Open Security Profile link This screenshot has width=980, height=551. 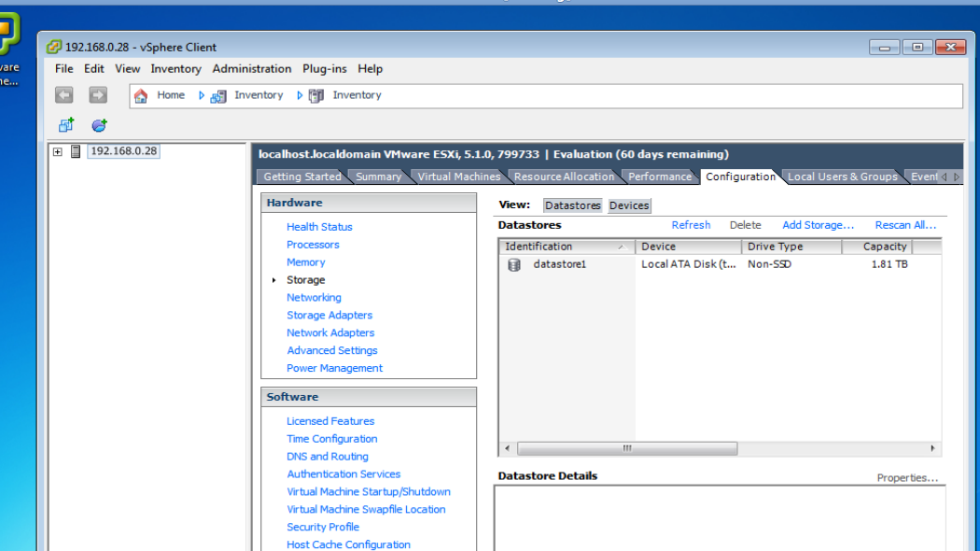[323, 527]
